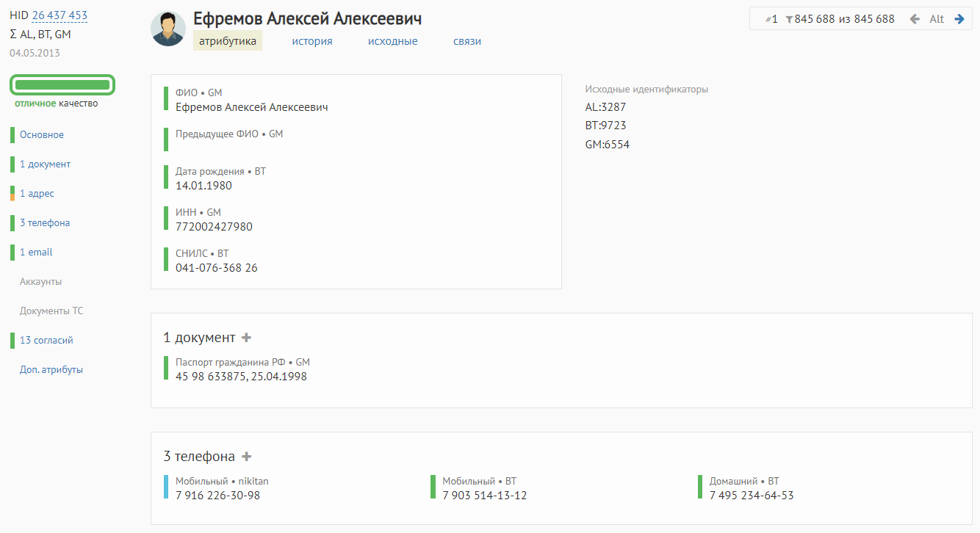This screenshot has width=980, height=533.
Task: Click the filter funnel icon
Action: point(789,20)
